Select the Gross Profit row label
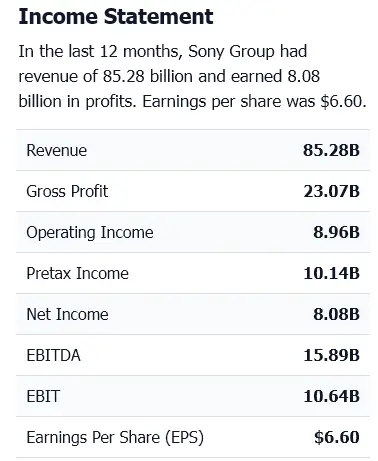Viewport: 378px width, 461px height. pos(67,191)
